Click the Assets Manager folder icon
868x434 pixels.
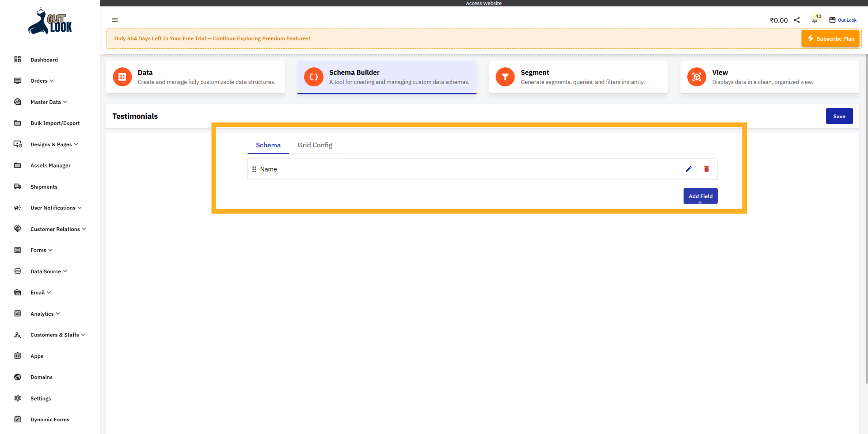[18, 165]
